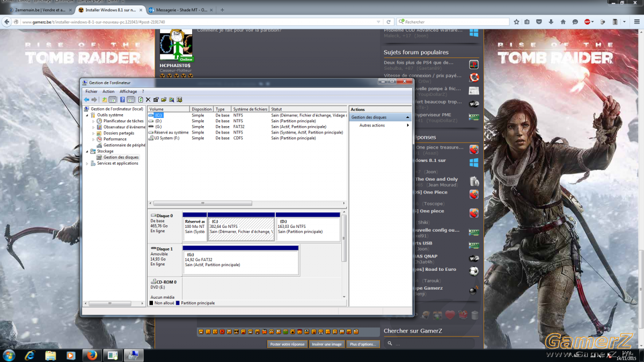Click Poster votre réponse button
Image resolution: width=644 pixels, height=362 pixels.
point(287,344)
